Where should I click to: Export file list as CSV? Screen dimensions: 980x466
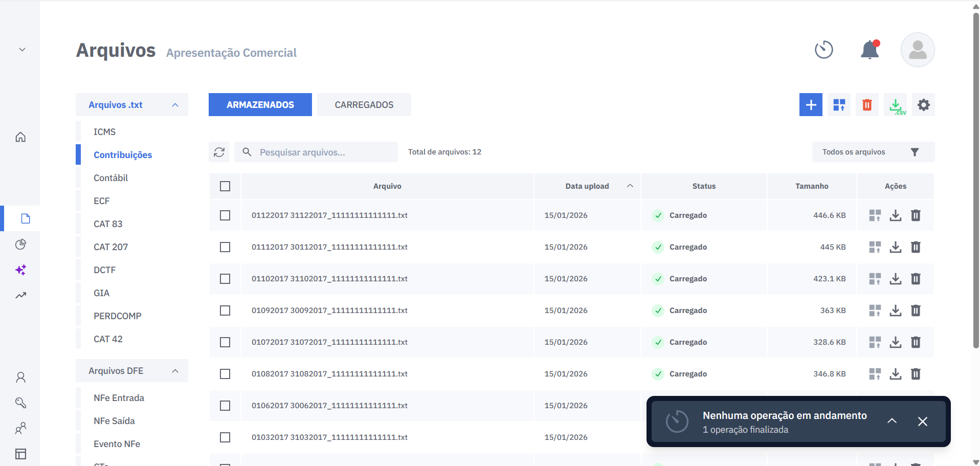896,105
